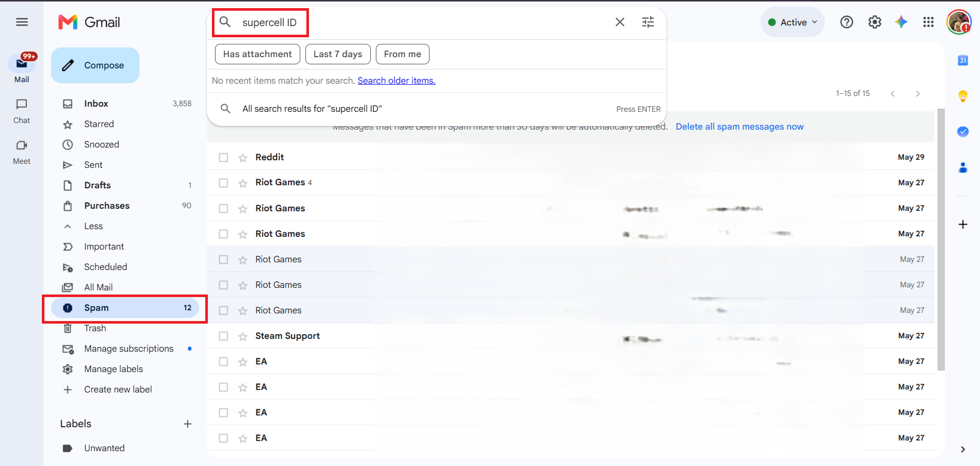Star the Steam Support email

pos(243,336)
